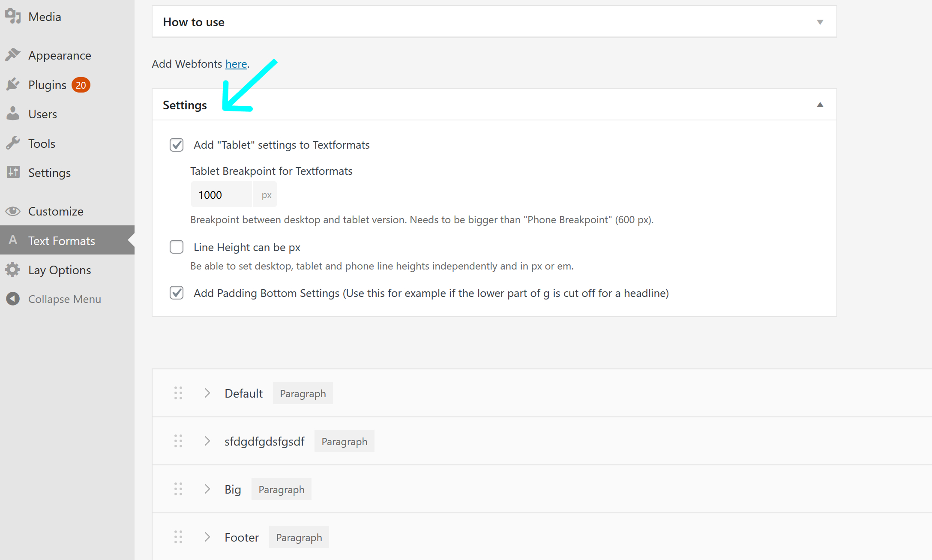
Task: Enable Line Height can be px
Action: click(x=177, y=247)
